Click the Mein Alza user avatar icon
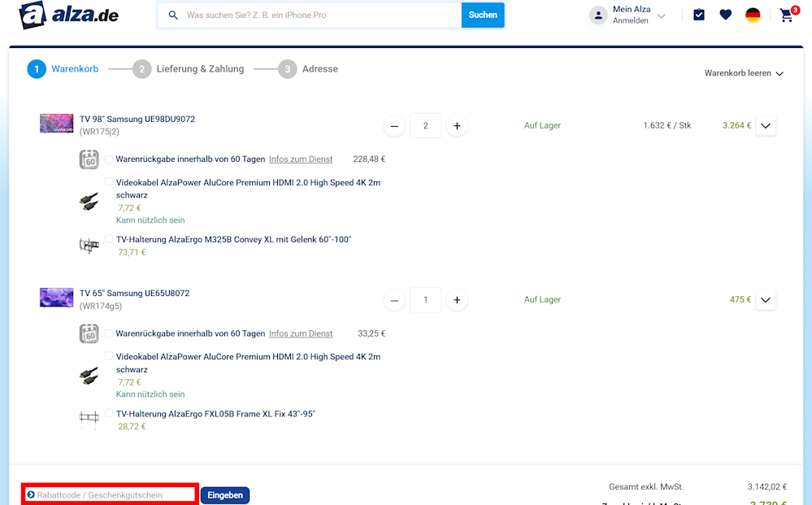812x505 pixels. pyautogui.click(x=598, y=15)
